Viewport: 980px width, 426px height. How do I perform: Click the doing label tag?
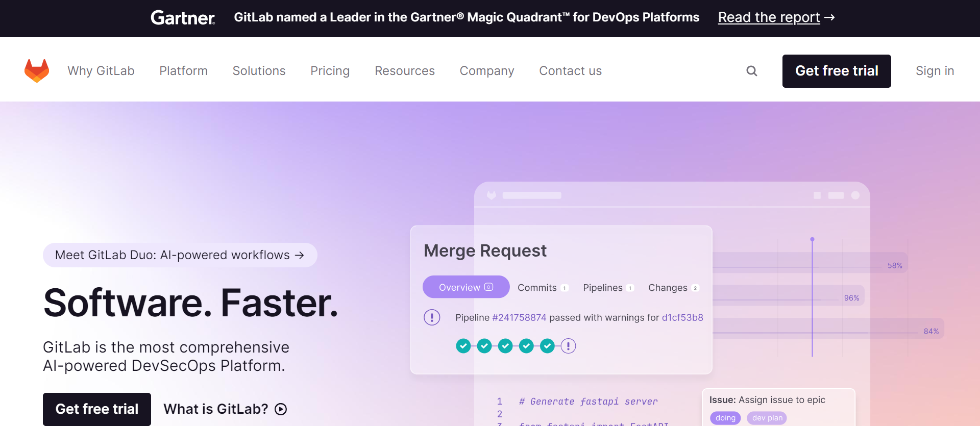click(725, 418)
